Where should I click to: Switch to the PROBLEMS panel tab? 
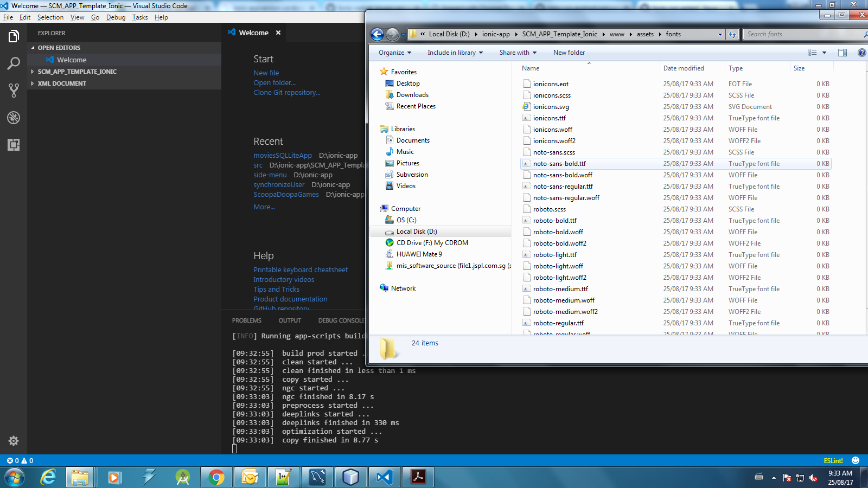(x=247, y=320)
